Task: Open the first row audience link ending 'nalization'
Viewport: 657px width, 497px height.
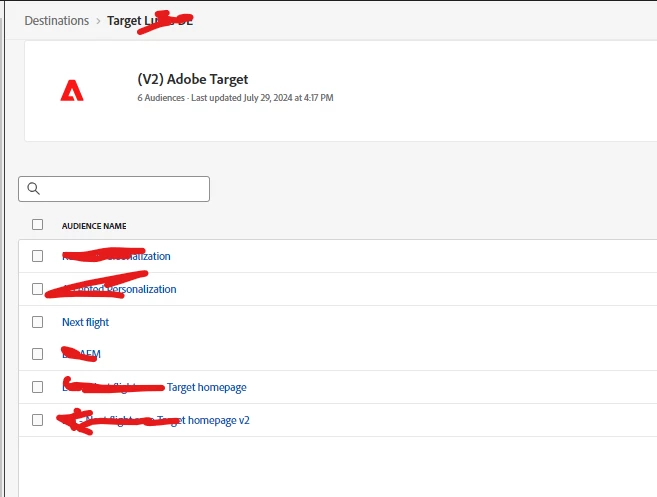Action: pos(116,256)
